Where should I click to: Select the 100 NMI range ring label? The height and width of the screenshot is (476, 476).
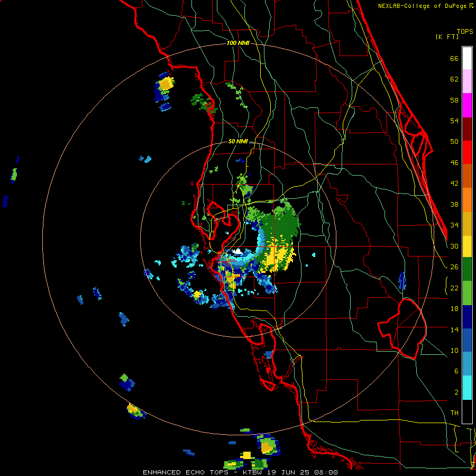pos(239,43)
